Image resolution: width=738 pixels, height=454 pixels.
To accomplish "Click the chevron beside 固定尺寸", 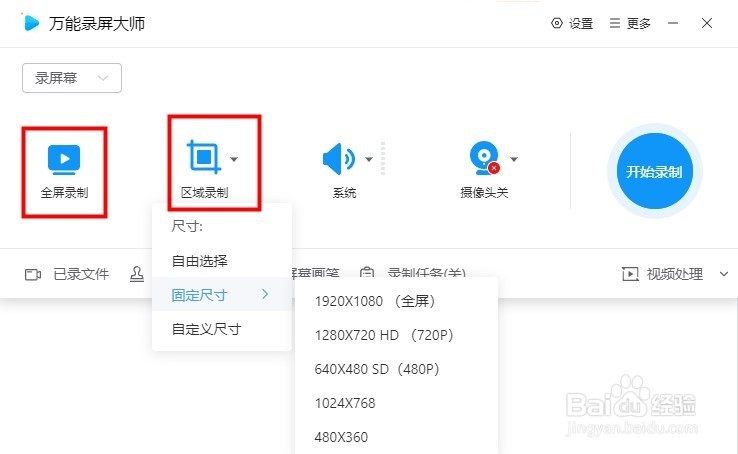I will [265, 294].
